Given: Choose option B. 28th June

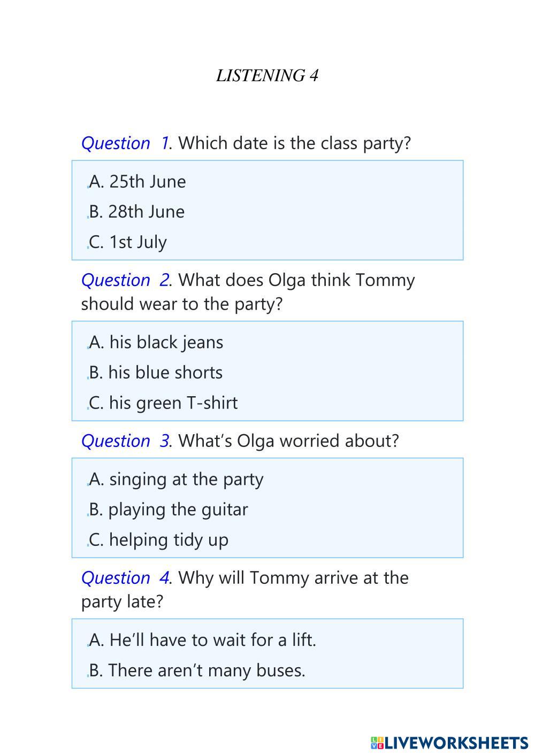Looking at the screenshot, I should coord(137,212).
